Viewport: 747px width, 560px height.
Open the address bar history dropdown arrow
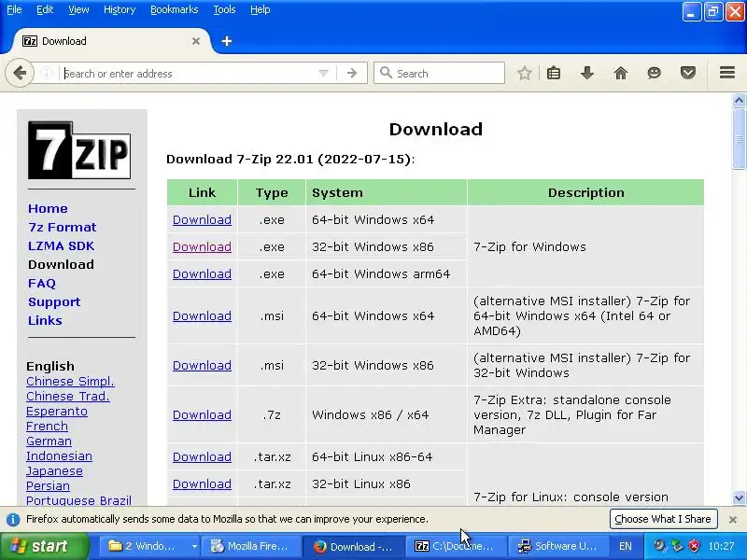pos(323,74)
